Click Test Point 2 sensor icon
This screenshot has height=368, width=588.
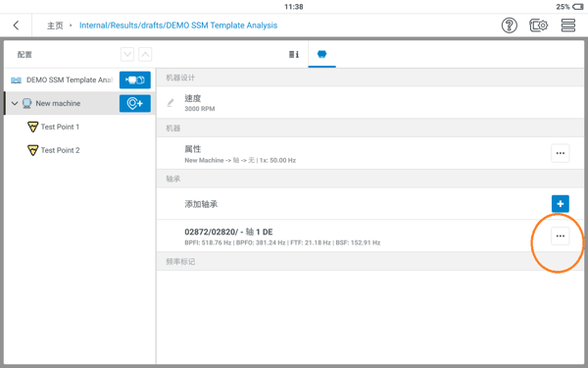(32, 150)
